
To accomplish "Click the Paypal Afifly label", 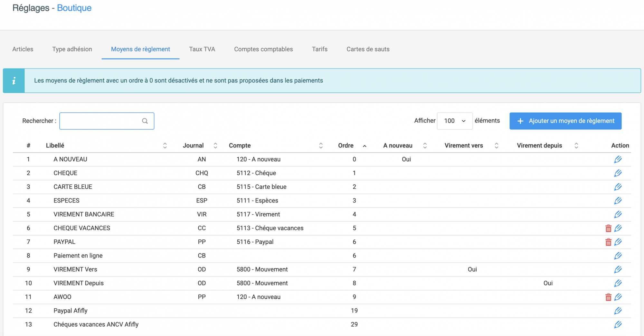I will 71,311.
